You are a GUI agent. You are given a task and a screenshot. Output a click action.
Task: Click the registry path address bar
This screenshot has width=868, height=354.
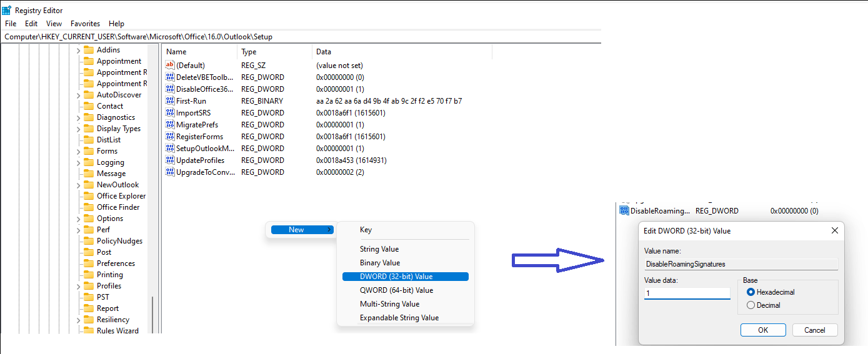[300, 37]
